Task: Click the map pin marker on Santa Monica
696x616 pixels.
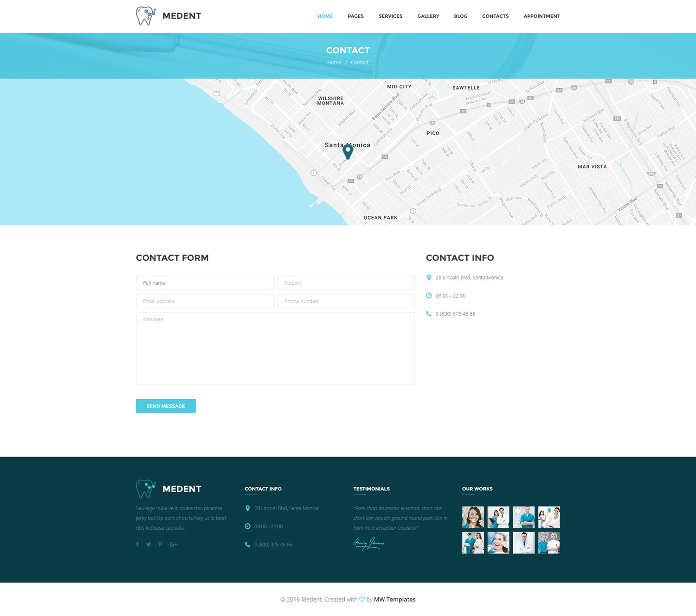Action: click(348, 151)
